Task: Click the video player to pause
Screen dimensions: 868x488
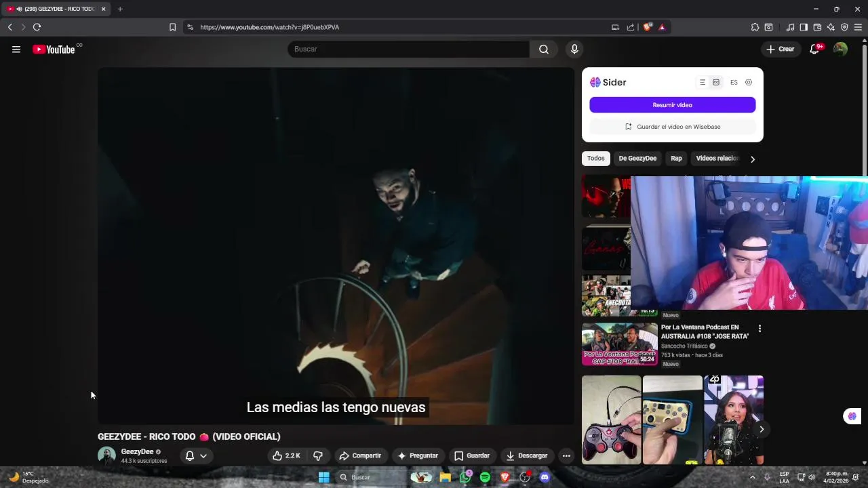Action: point(336,245)
